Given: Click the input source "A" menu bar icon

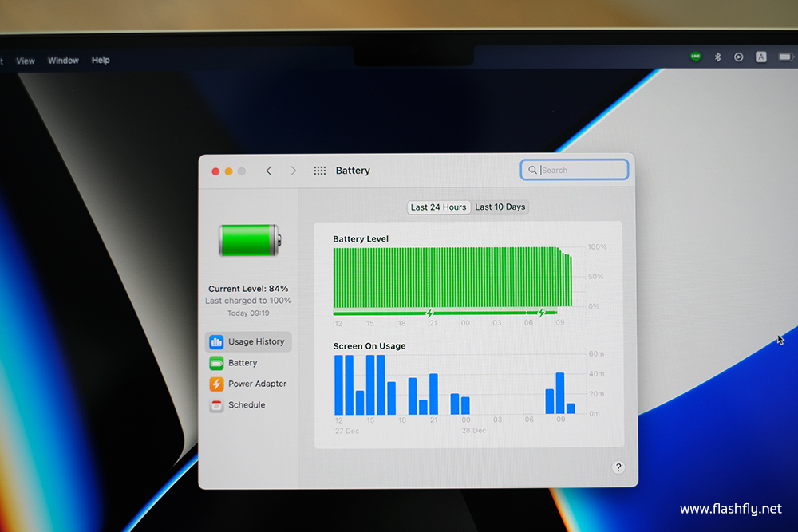Looking at the screenshot, I should [x=761, y=57].
